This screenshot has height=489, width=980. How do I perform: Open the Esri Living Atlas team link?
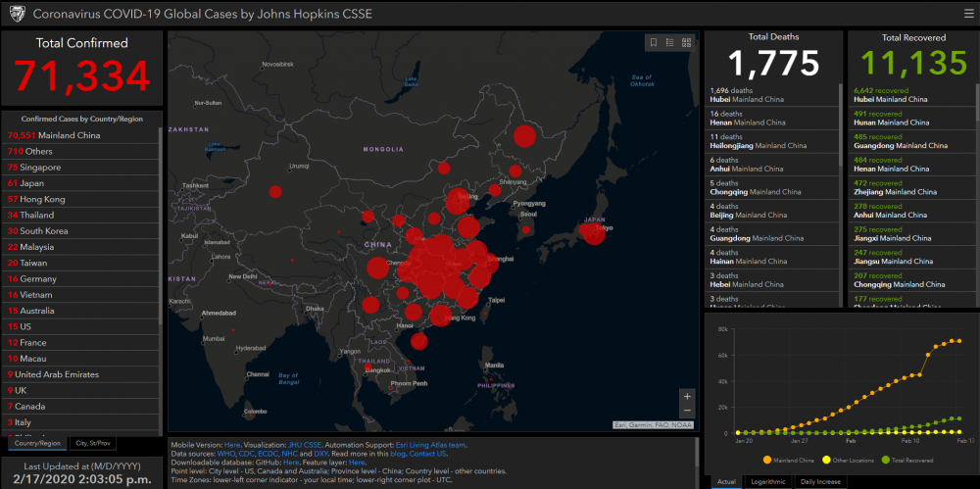click(x=430, y=445)
